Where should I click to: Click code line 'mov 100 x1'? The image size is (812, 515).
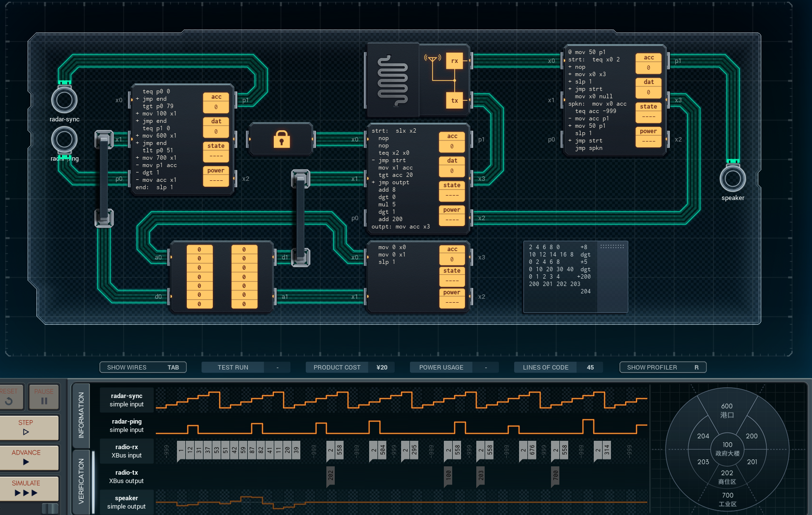pyautogui.click(x=159, y=114)
